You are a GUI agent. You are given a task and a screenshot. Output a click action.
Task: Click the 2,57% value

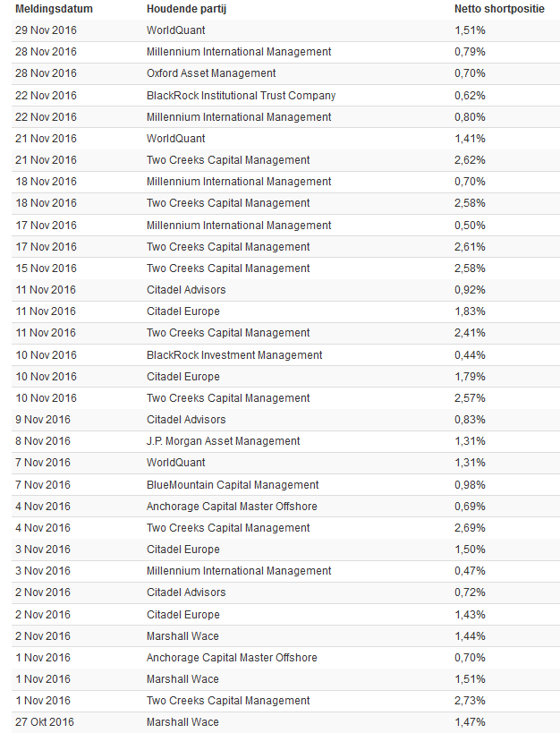pos(470,398)
